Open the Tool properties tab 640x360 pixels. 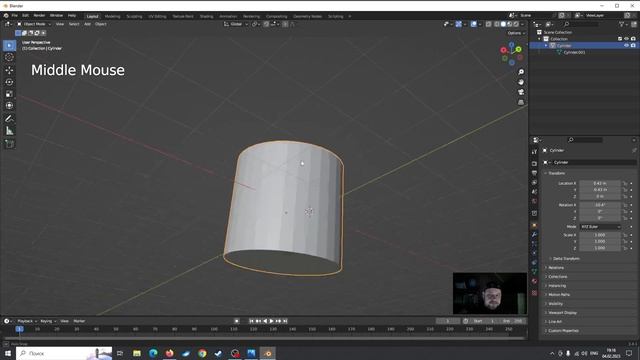[534, 151]
